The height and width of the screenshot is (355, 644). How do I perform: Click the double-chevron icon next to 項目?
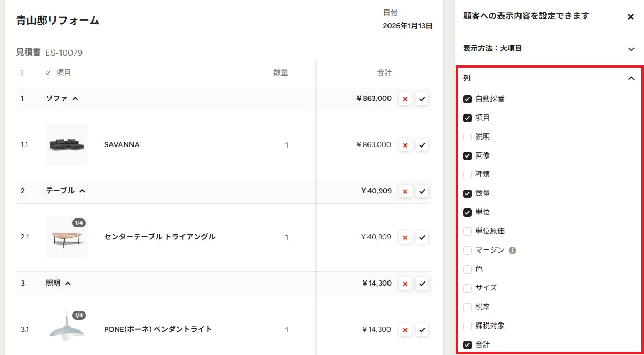(48, 73)
